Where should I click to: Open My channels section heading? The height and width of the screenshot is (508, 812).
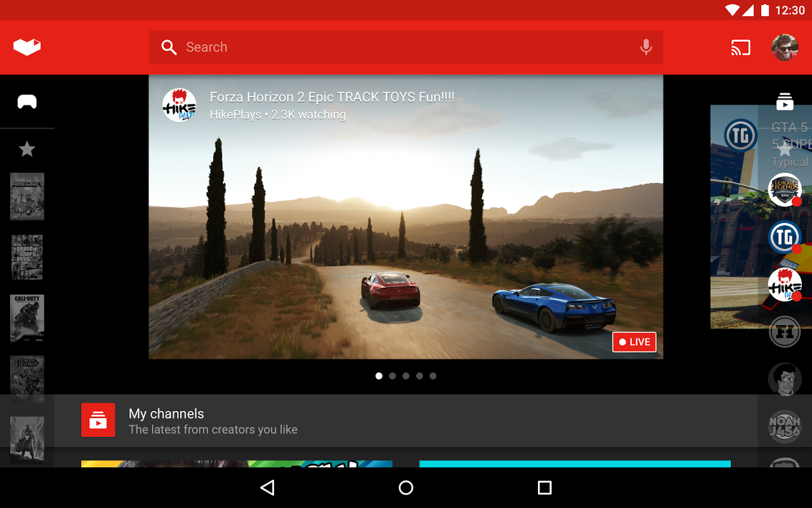[x=166, y=414]
